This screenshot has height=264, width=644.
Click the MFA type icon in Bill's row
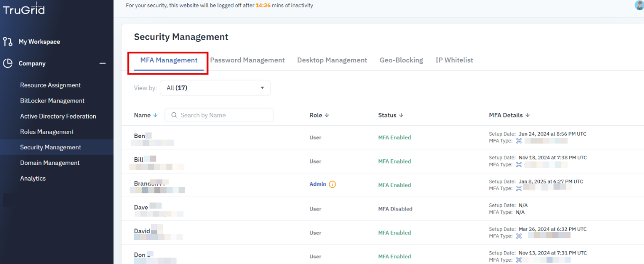[519, 164]
